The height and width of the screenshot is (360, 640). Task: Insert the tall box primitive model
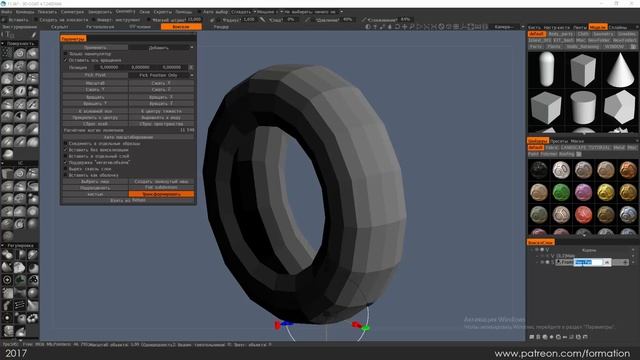[583, 70]
